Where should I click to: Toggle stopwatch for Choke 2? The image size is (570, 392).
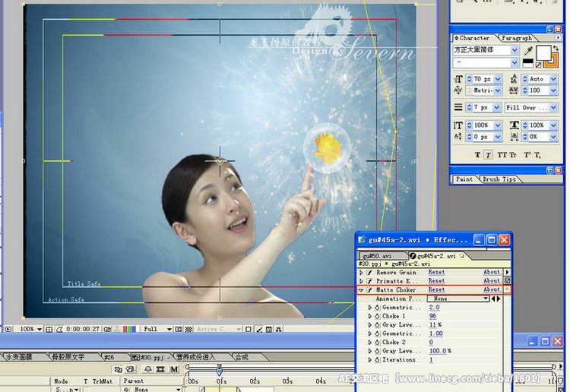click(377, 342)
